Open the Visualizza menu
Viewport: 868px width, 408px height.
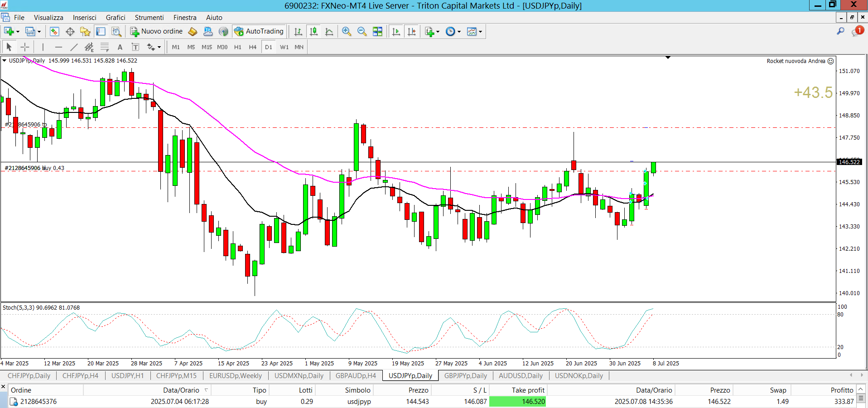coord(48,17)
